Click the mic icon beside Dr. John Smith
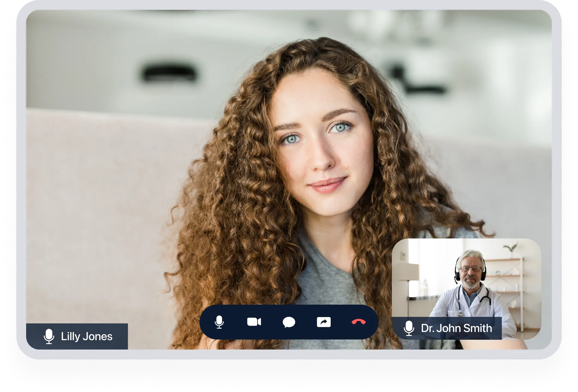This screenshot has height=392, width=578. 409,328
